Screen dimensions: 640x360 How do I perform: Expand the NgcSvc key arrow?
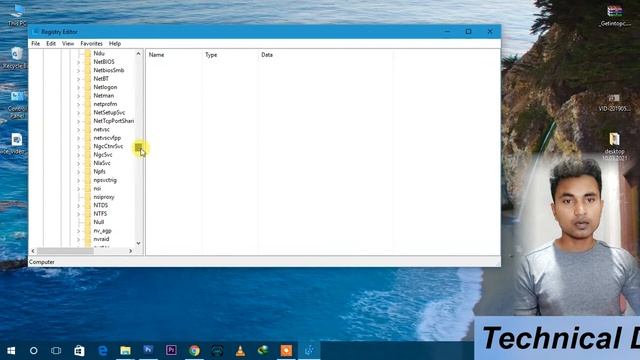(78, 155)
